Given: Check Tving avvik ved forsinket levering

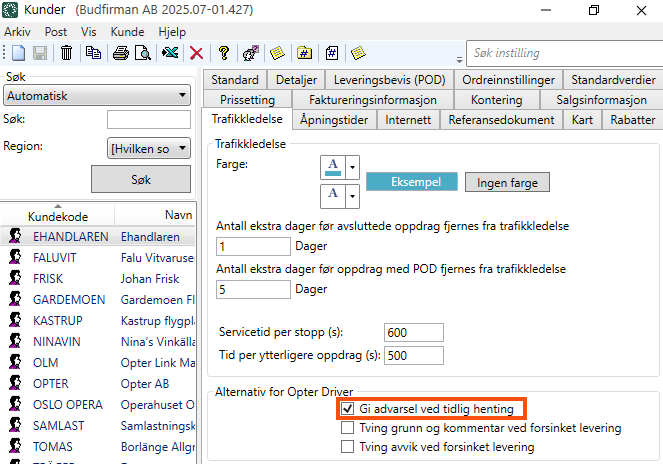Looking at the screenshot, I should click(x=347, y=447).
